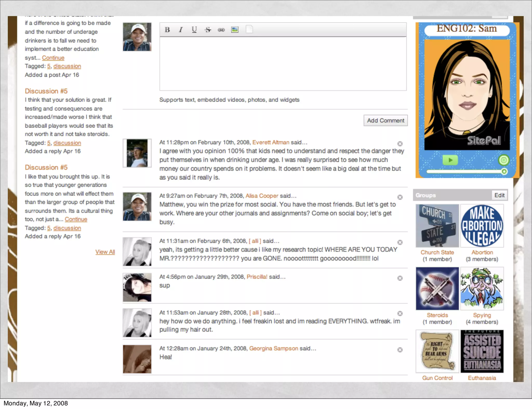The image size is (532, 409).
Task: Follow the Abortion group link
Action: click(x=482, y=252)
